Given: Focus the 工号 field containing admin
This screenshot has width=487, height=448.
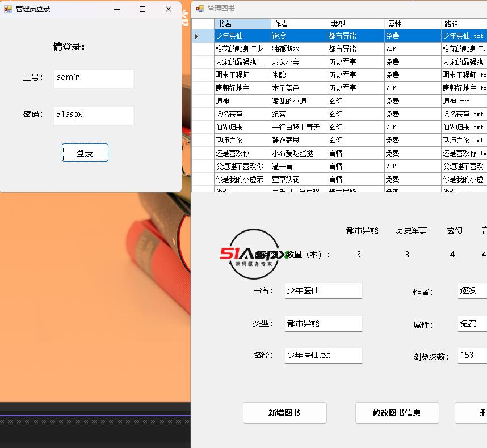Looking at the screenshot, I should tap(94, 78).
